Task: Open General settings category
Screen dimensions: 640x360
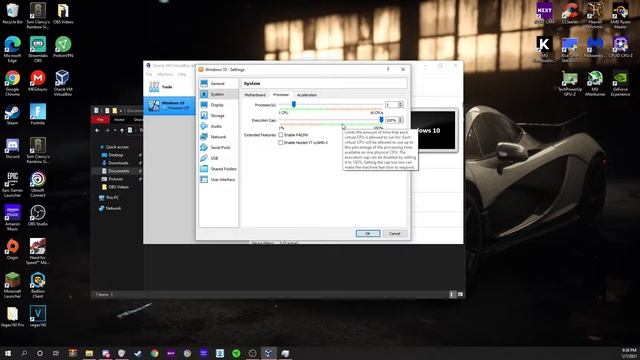Action: pos(218,83)
